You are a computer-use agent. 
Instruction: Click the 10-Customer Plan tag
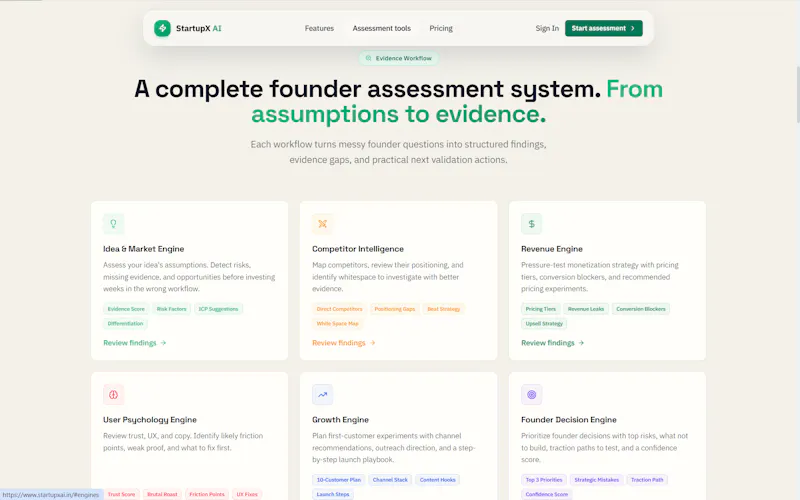pos(339,480)
